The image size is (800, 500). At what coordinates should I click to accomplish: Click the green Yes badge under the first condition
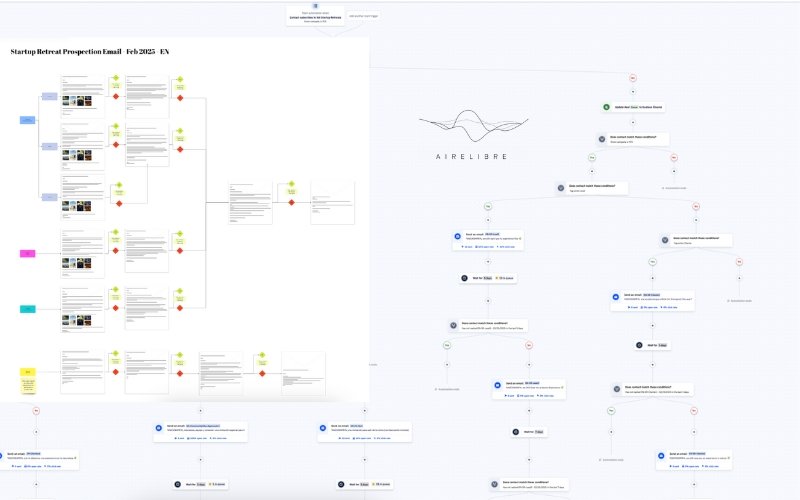pyautogui.click(x=591, y=157)
